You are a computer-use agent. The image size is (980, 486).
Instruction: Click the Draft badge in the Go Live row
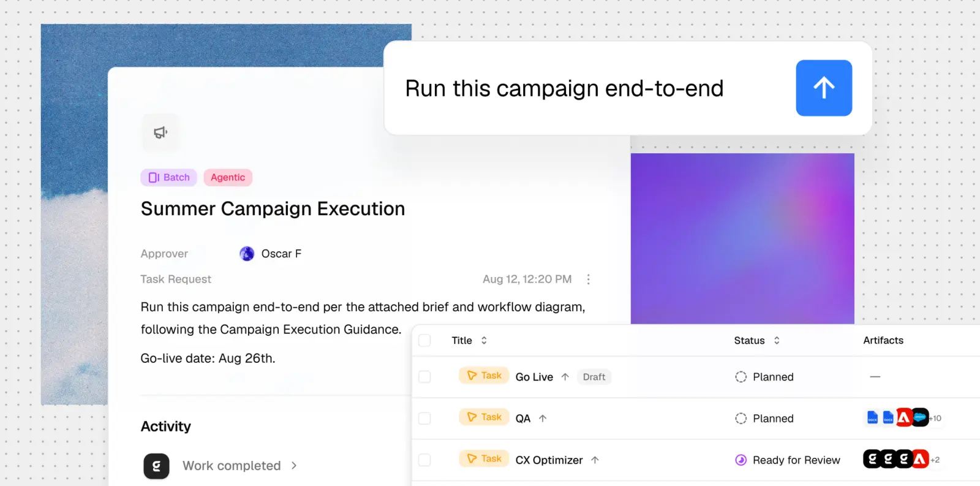(x=594, y=377)
